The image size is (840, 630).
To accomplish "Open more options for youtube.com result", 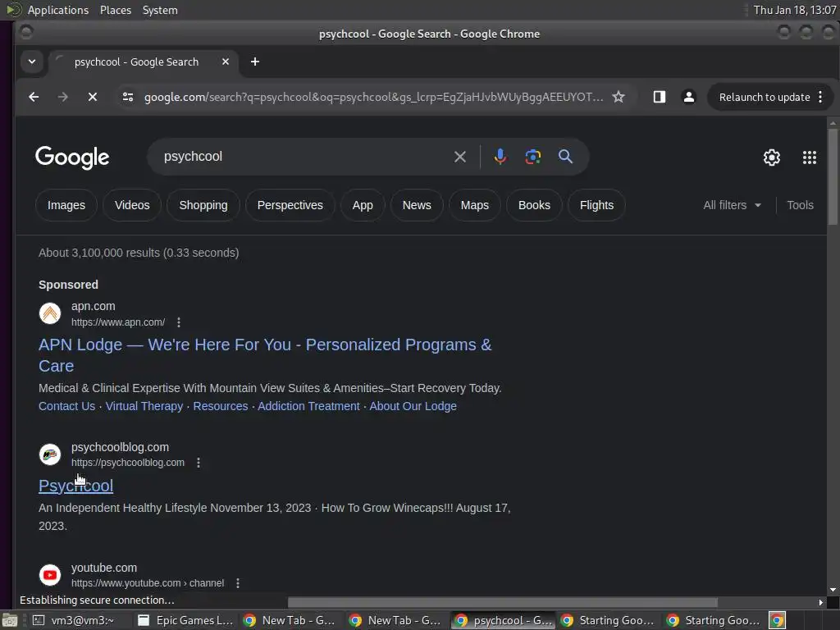I will tap(238, 583).
